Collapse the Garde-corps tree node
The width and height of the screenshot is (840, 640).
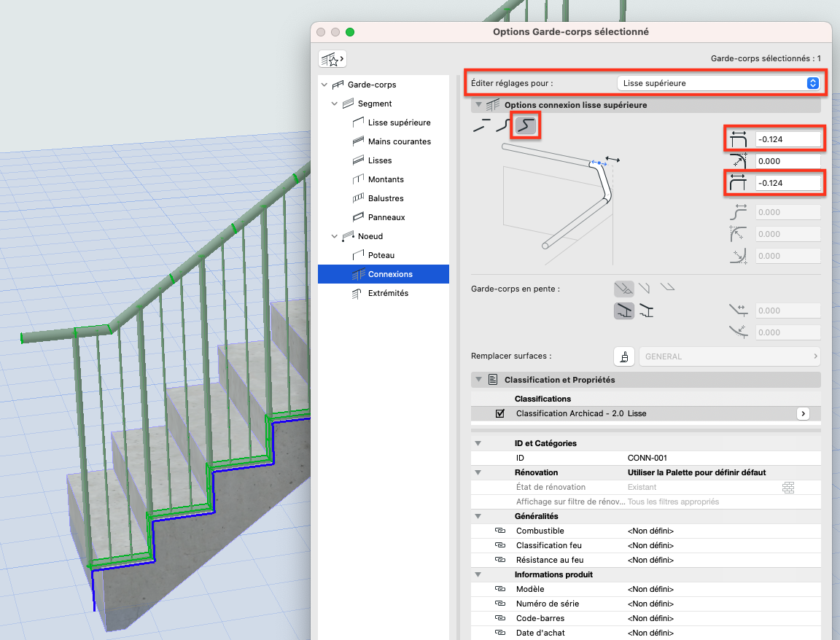pos(324,85)
